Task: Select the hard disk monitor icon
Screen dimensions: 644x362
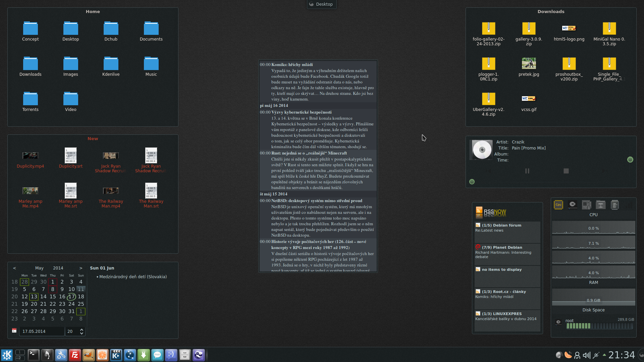Action: click(x=573, y=205)
